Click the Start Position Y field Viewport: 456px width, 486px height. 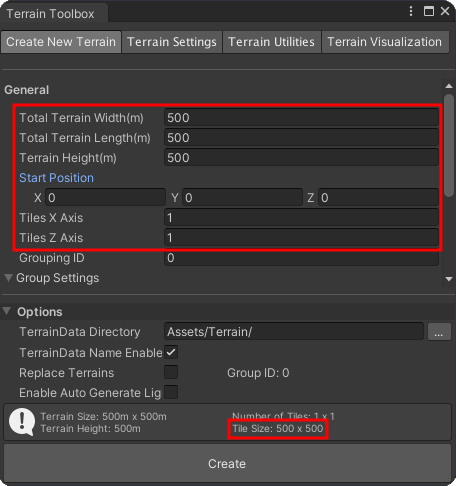click(242, 198)
